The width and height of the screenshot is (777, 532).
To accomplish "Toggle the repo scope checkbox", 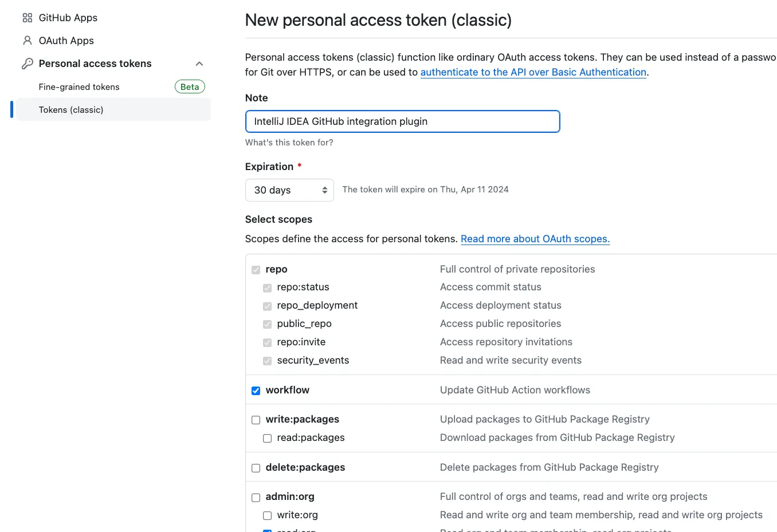I will (256, 270).
